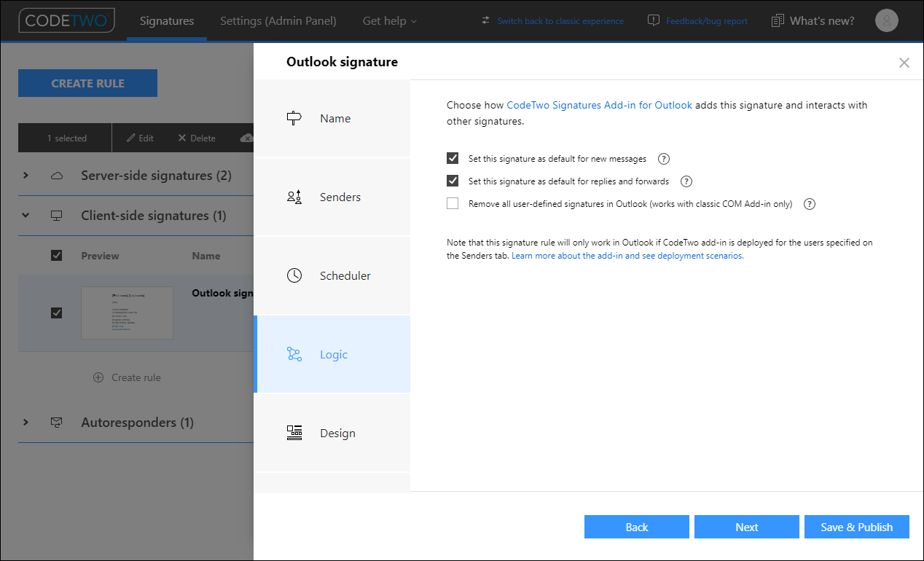
Task: Collapse Client-side signatures (1) group
Action: click(26, 216)
